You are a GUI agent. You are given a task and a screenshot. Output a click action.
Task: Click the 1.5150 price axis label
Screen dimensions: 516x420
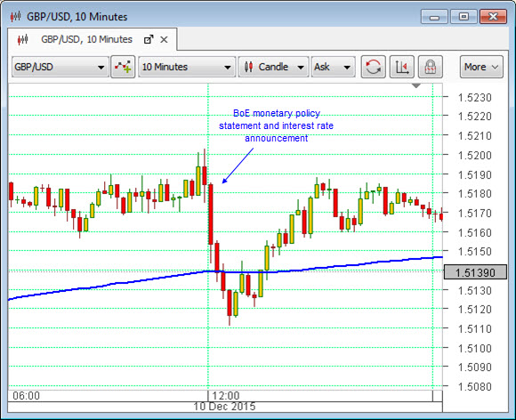(x=474, y=252)
